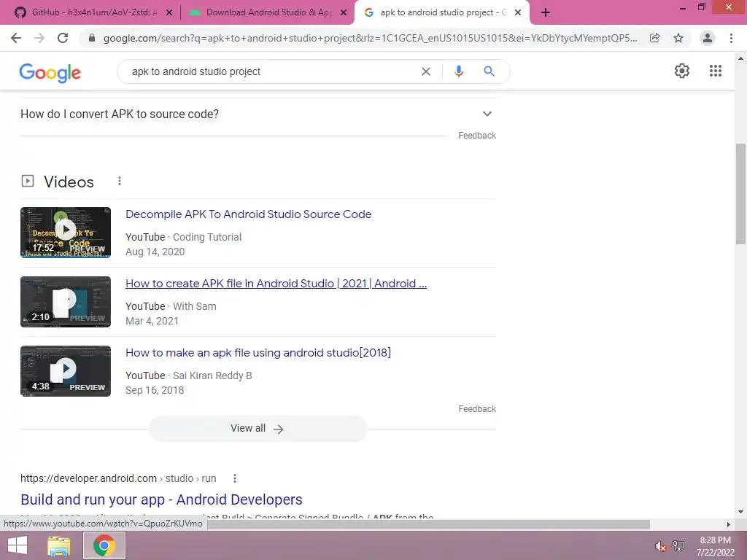The height and width of the screenshot is (560, 747).
Task: Click Chrome icon in taskbar
Action: click(104, 545)
